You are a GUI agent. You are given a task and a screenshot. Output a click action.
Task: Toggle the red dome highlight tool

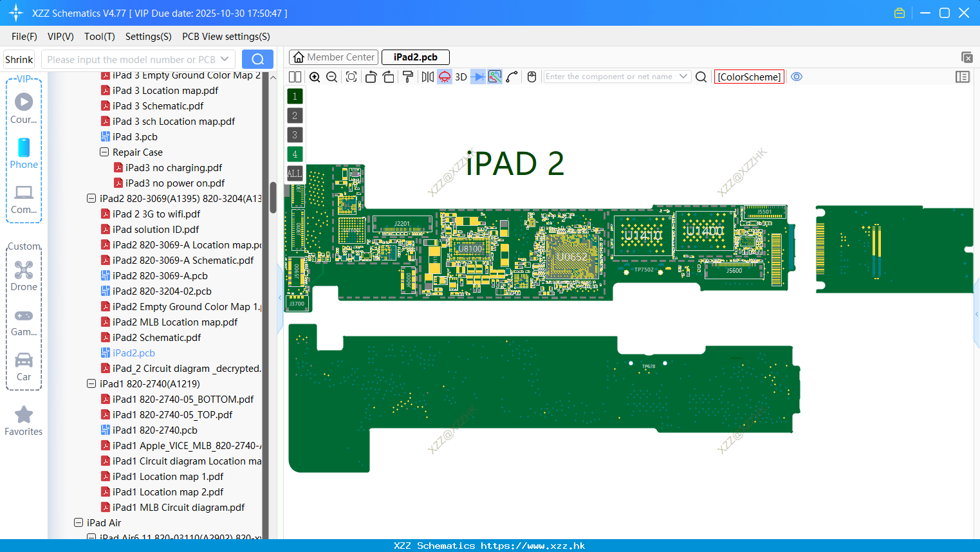pyautogui.click(x=445, y=77)
